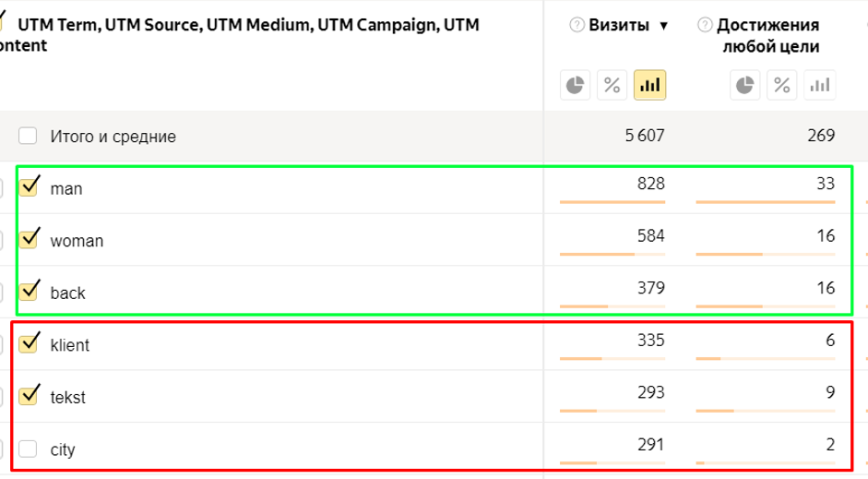This screenshot has height=479, width=868.
Task: Open the tekst row label
Action: [x=67, y=397]
